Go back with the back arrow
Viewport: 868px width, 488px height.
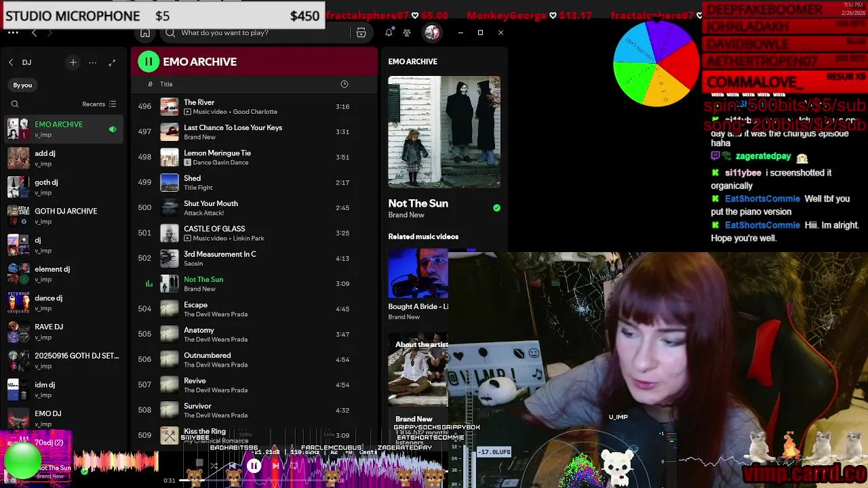tap(35, 33)
